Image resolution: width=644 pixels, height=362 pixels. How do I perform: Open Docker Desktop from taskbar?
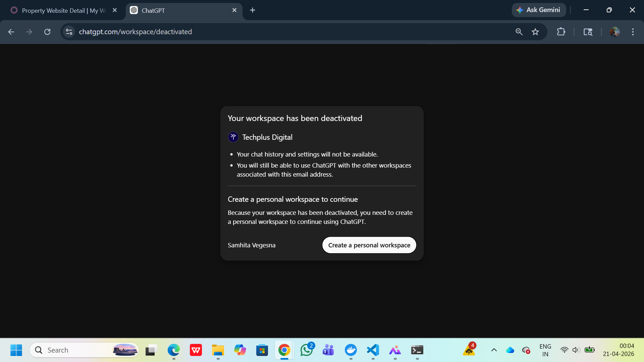pos(351,350)
